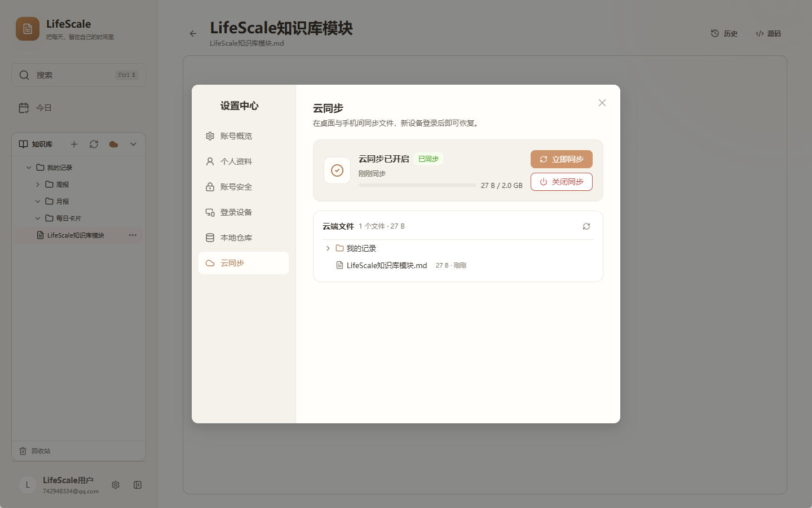Switch to 账号概览 settings tab
Image resolution: width=812 pixels, height=508 pixels.
[244, 136]
